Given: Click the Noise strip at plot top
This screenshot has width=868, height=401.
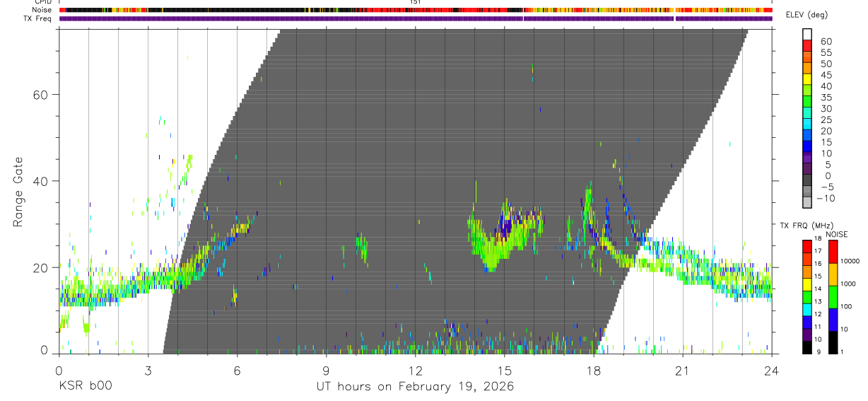Looking at the screenshot, I should point(416,10).
